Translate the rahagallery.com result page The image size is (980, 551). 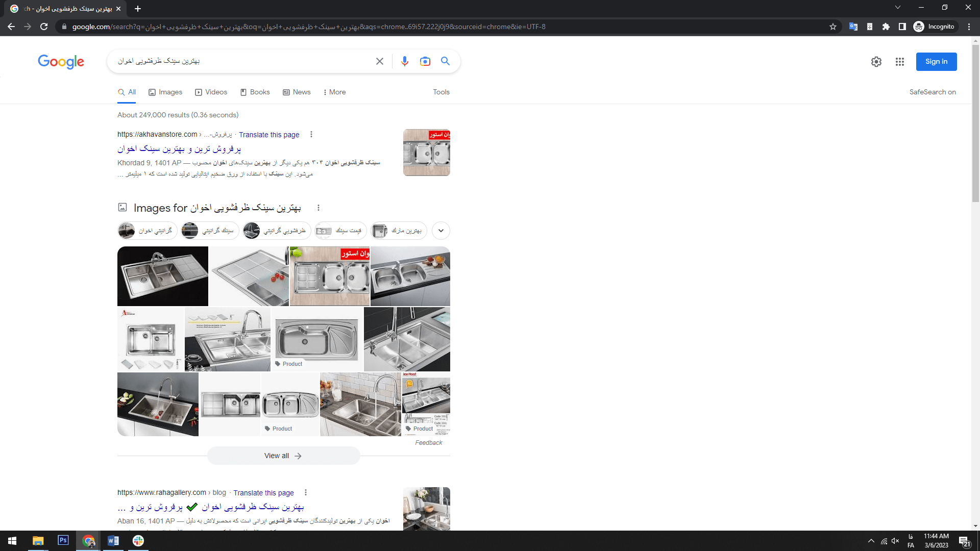pyautogui.click(x=263, y=493)
